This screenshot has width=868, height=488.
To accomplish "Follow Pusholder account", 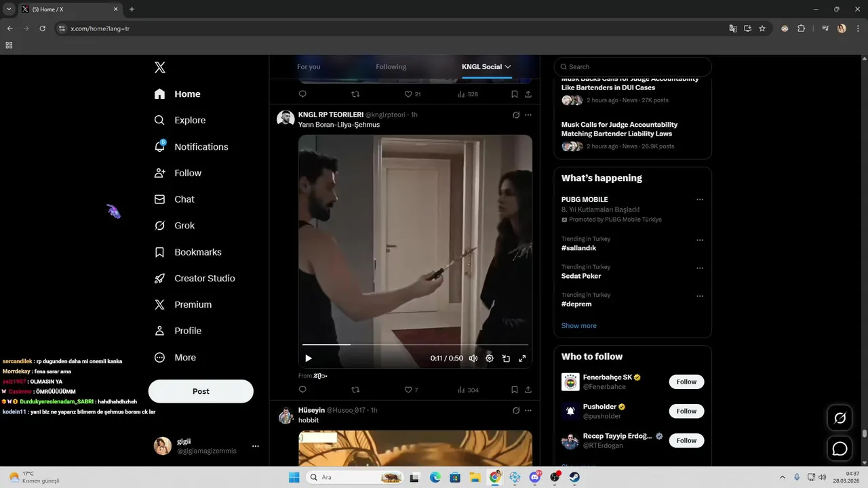I will click(x=686, y=411).
